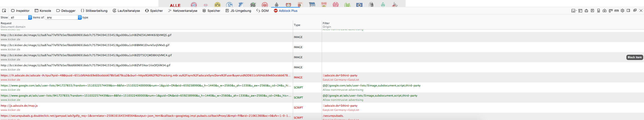Open the frame selector dropdown icon

pyautogui.click(x=574, y=11)
